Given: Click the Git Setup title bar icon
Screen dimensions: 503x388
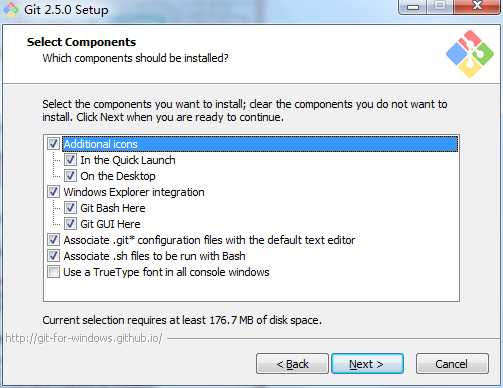Looking at the screenshot, I should pos(10,9).
